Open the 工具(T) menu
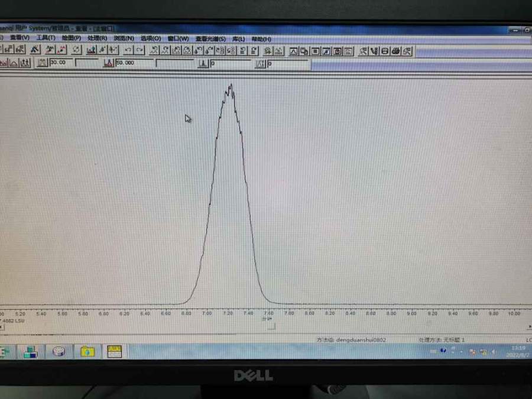532x399 pixels. (x=46, y=38)
